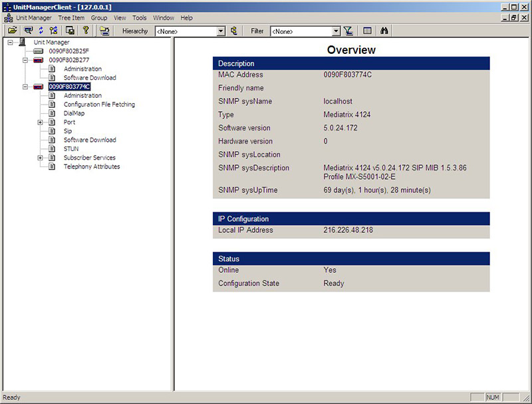Select unit 0090F802B277 in tree
The image size is (532, 404).
tap(69, 60)
